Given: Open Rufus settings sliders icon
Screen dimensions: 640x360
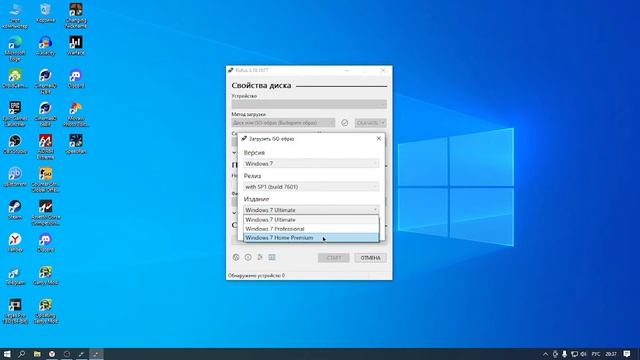Looking at the screenshot, I should [260, 257].
